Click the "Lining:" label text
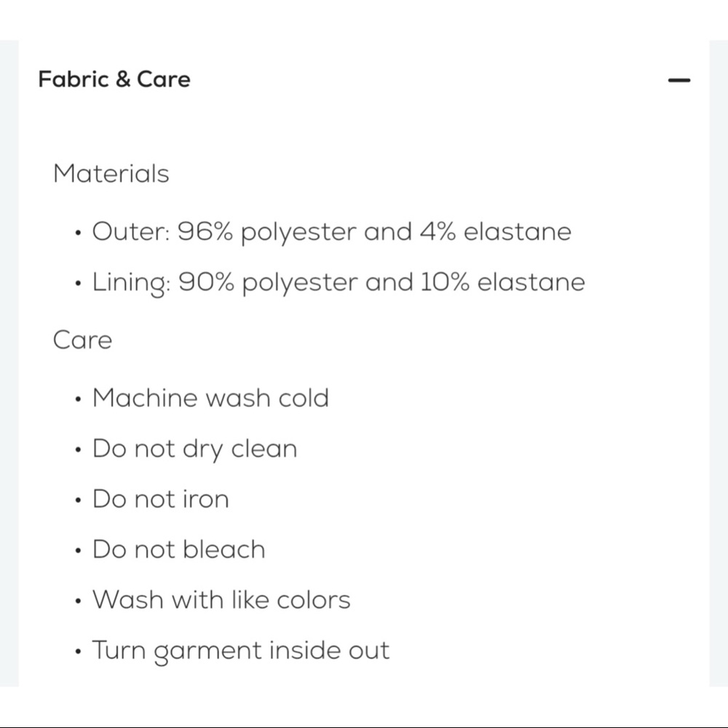 coord(132,282)
